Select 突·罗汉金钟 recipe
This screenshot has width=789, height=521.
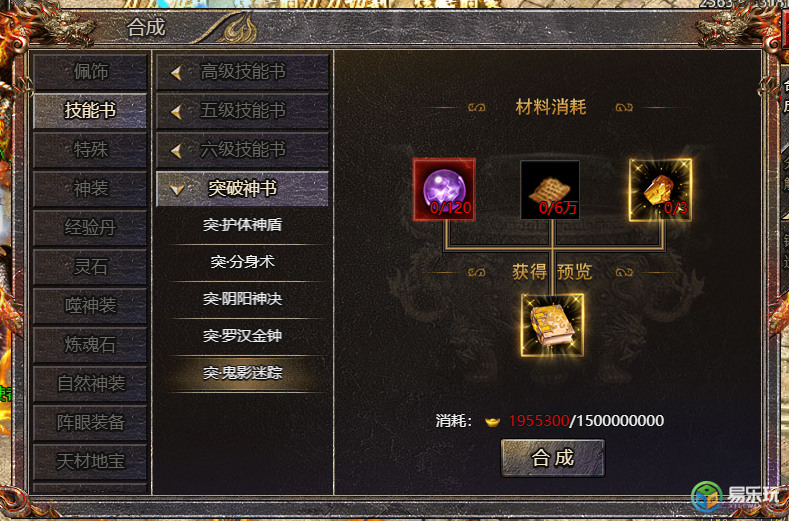tap(243, 336)
